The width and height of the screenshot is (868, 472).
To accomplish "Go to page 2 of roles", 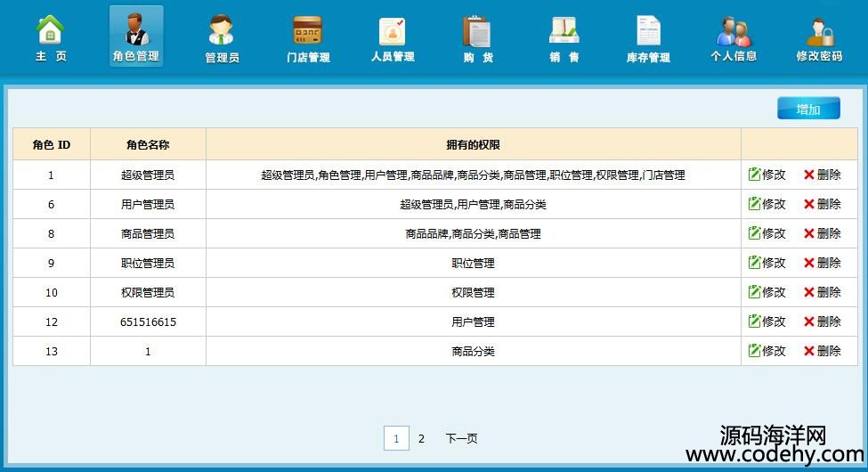I will 421,438.
